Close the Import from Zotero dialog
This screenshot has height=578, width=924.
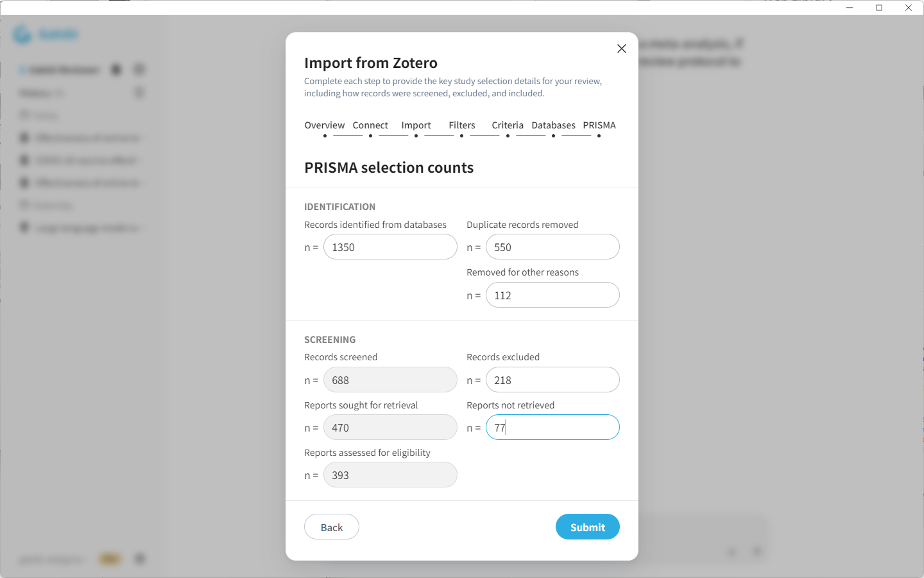(621, 49)
